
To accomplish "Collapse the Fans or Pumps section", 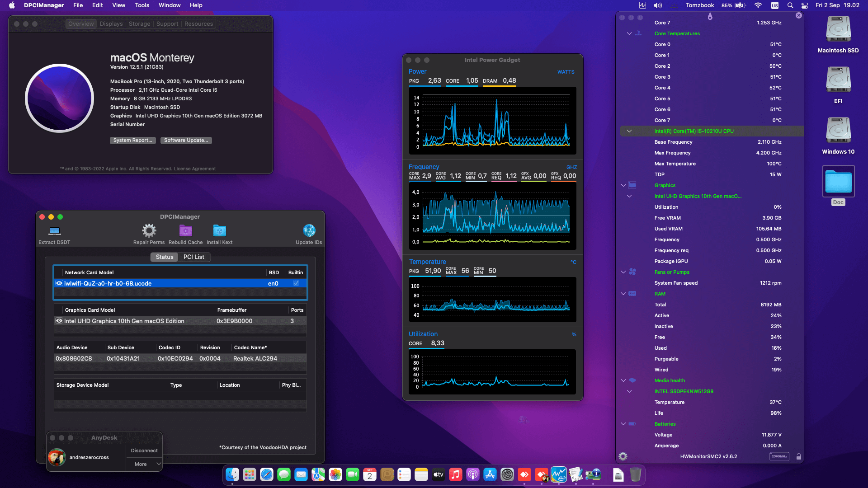I will [623, 272].
